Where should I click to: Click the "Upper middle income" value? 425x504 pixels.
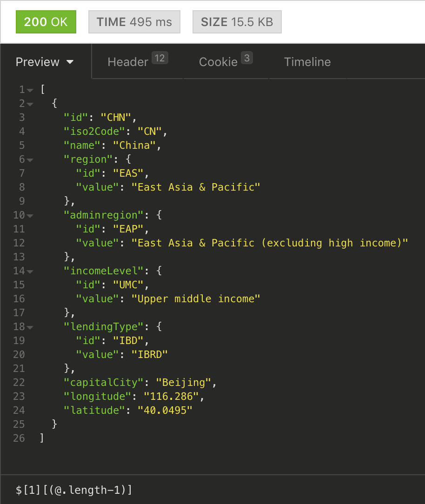[x=196, y=298]
